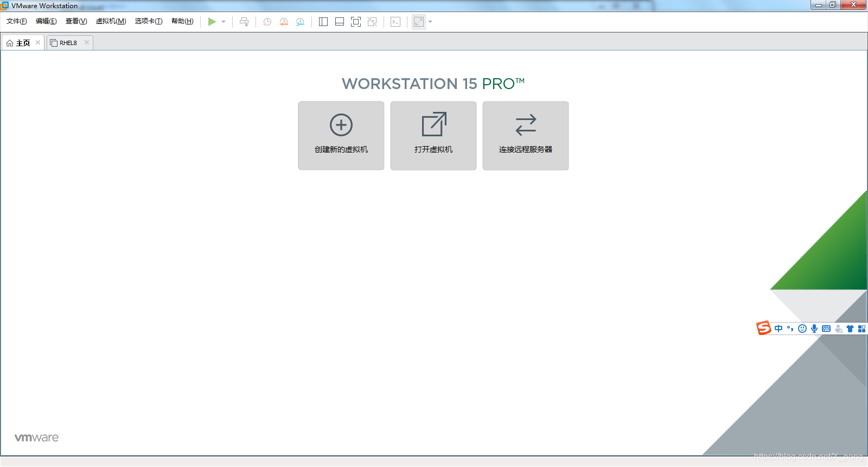The height and width of the screenshot is (467, 868).
Task: Toggle the thumbnail bar icon
Action: [340, 22]
